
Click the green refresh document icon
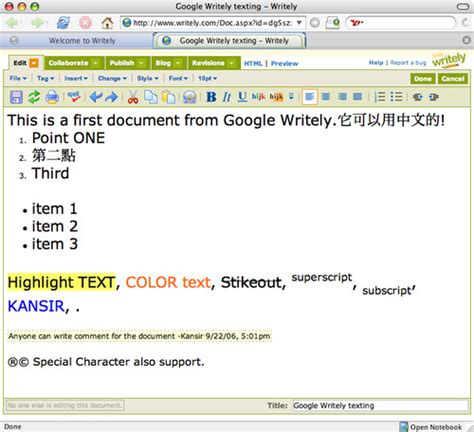coord(34,97)
